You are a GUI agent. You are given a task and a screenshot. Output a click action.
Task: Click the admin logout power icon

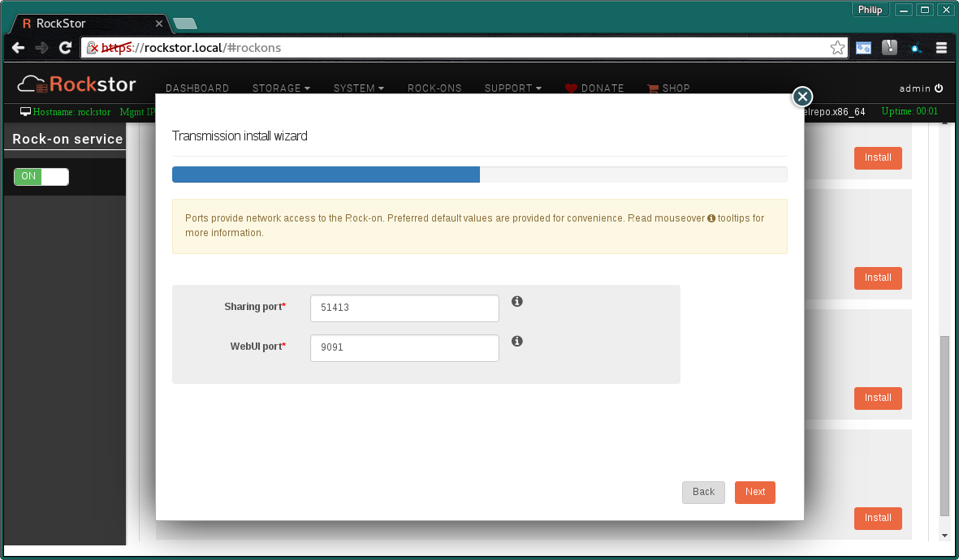pyautogui.click(x=939, y=88)
